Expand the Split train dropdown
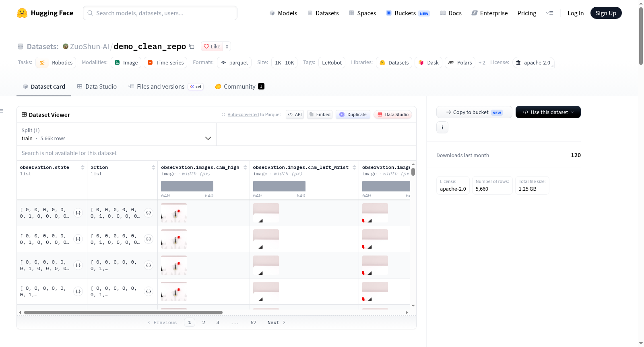 [x=116, y=134]
